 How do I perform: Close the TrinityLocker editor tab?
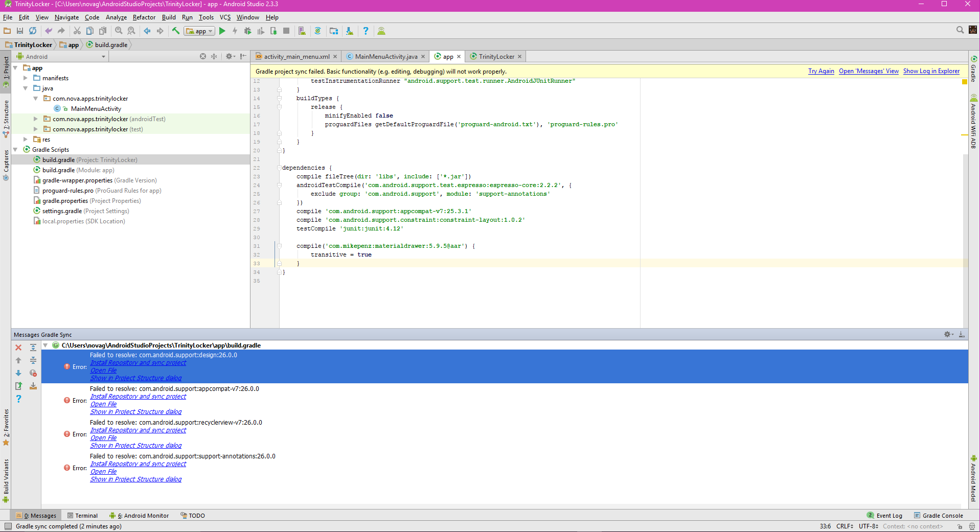519,57
